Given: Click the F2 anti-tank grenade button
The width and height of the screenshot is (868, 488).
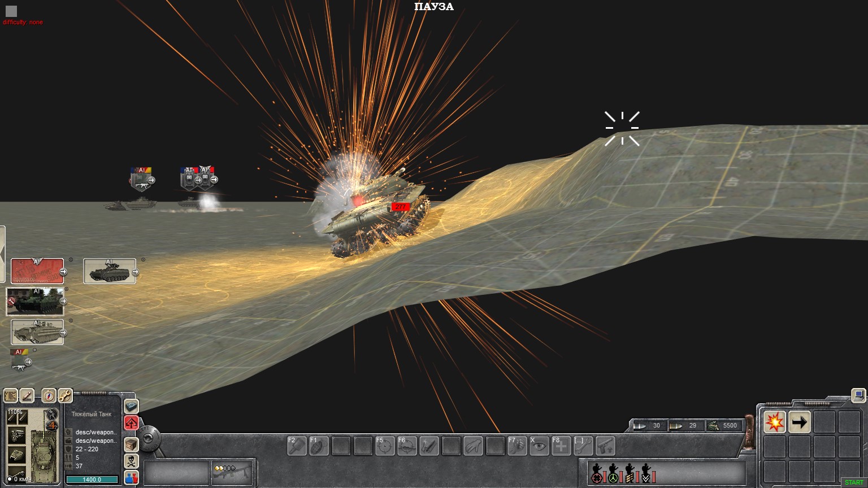Looking at the screenshot, I should (297, 446).
